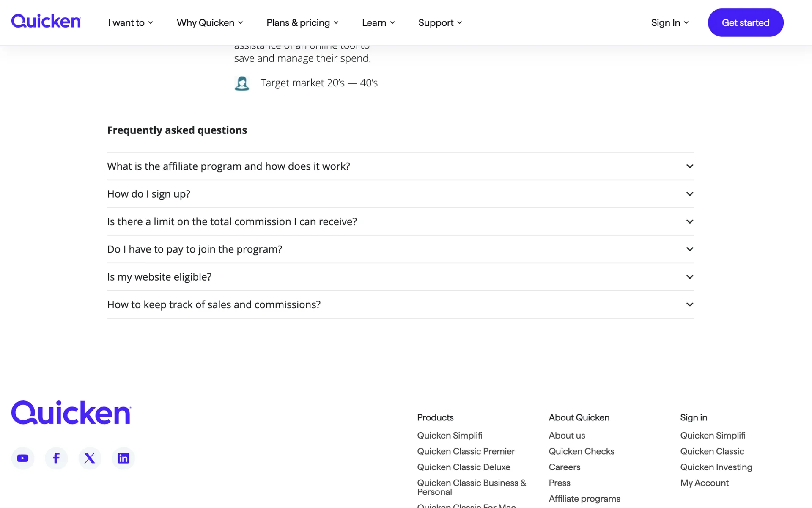Open the 'Plans & pricing' menu
This screenshot has width=812, height=508.
pyautogui.click(x=302, y=23)
